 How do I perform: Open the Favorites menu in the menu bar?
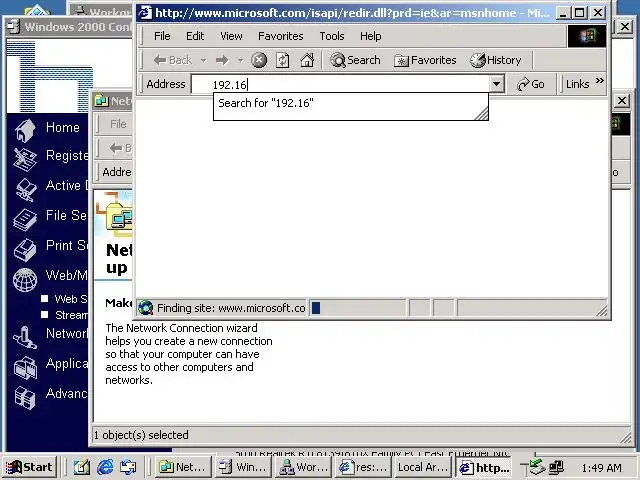pos(280,36)
